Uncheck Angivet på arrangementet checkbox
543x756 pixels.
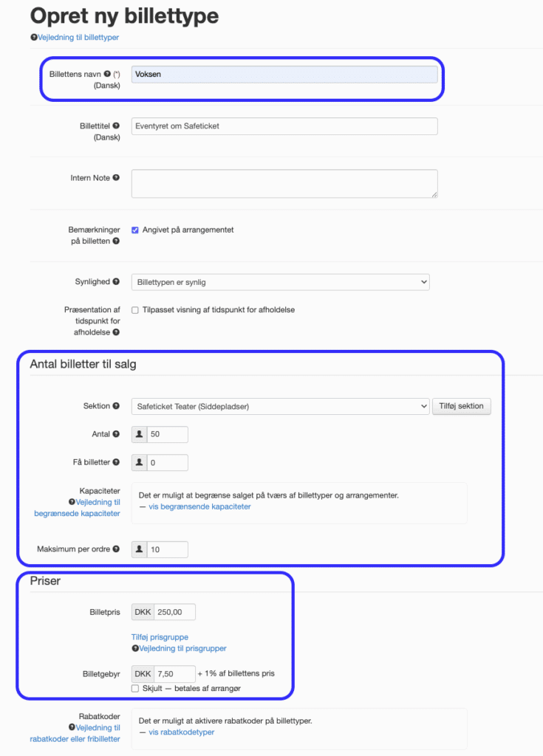tap(135, 230)
